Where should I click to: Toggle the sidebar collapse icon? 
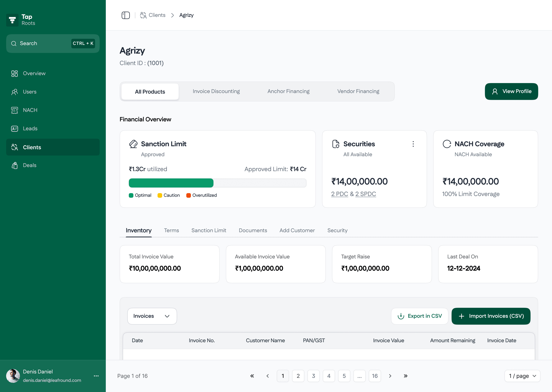click(125, 15)
